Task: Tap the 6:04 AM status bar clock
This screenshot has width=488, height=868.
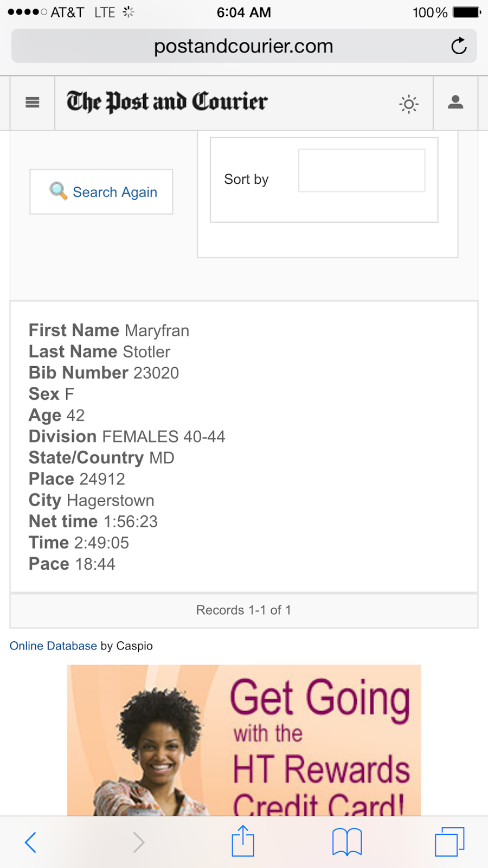Action: (243, 12)
